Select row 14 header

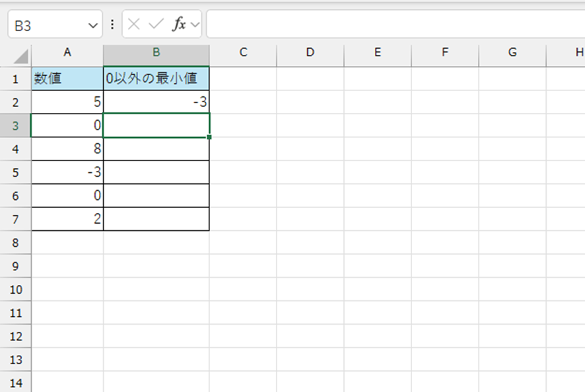(15, 383)
